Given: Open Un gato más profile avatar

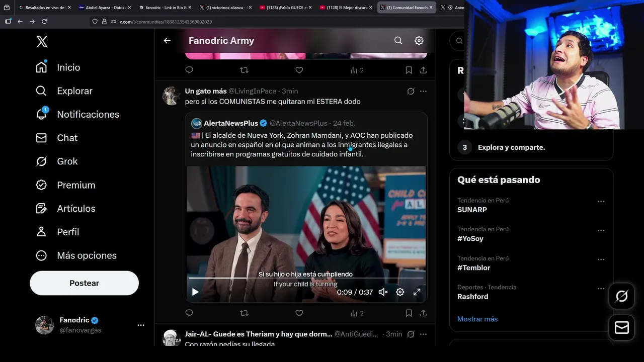Looking at the screenshot, I should [172, 96].
